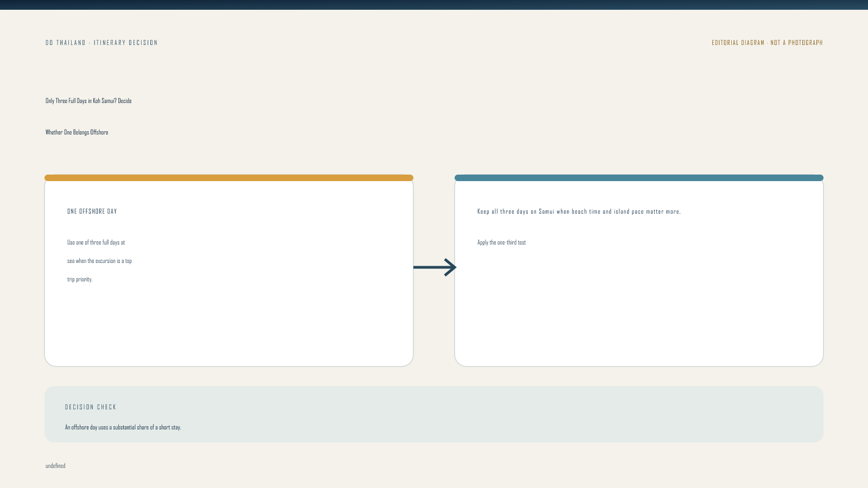This screenshot has width=868, height=488.
Task: Click the EDITORIAL DIAGRAM · NOT A PHOTOGRAPH label
Action: [767, 43]
